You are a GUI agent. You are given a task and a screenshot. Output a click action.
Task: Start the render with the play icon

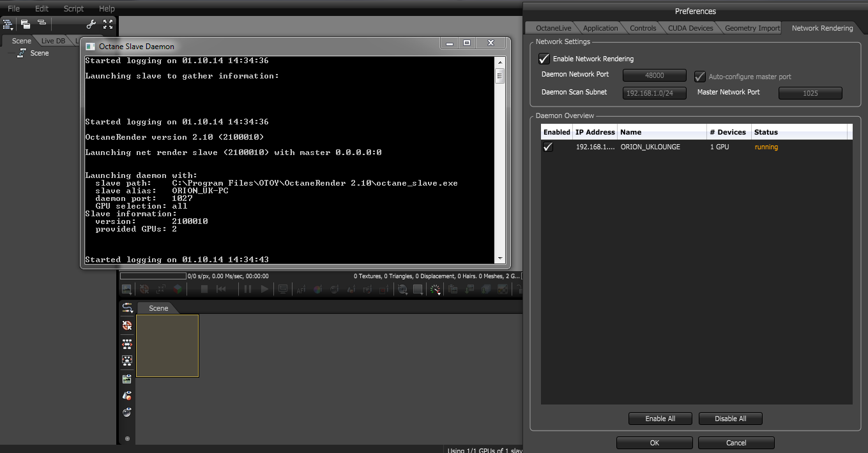coord(264,289)
